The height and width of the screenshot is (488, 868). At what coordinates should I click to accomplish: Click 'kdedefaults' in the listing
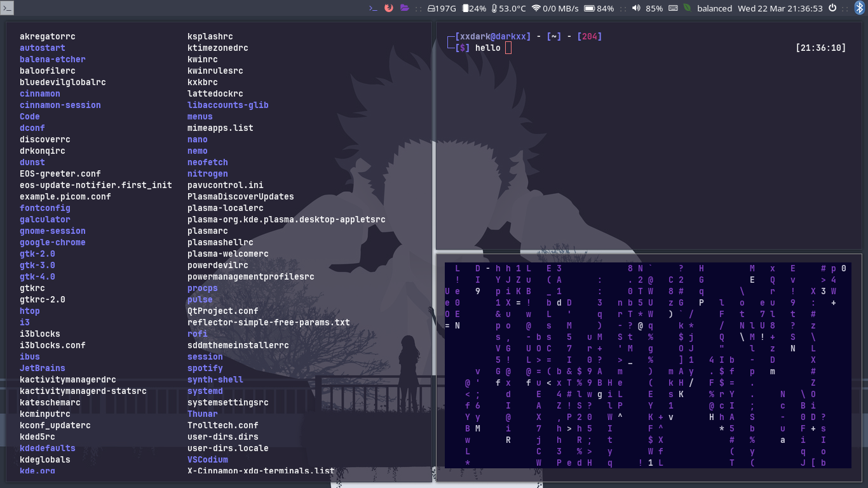(48, 448)
